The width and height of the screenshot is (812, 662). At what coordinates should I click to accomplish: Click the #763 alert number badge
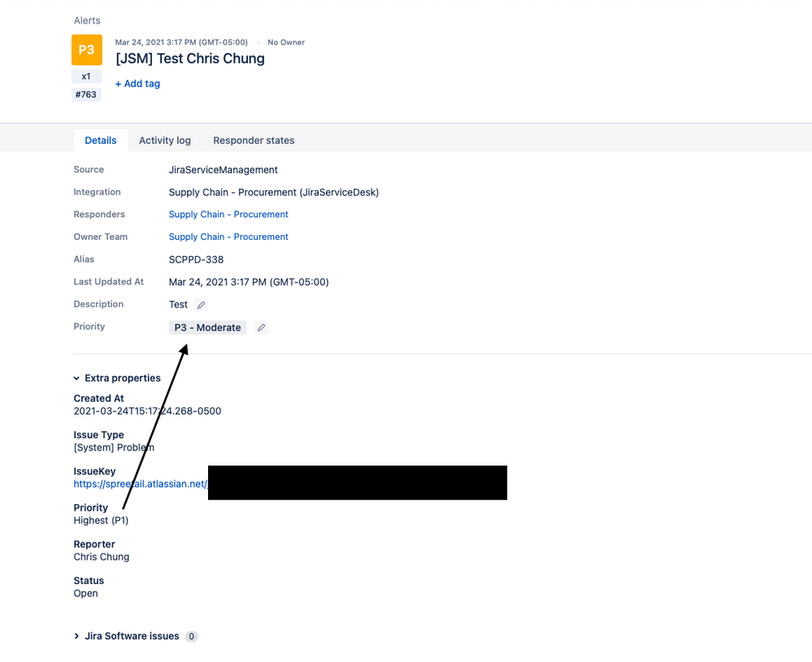coord(86,94)
